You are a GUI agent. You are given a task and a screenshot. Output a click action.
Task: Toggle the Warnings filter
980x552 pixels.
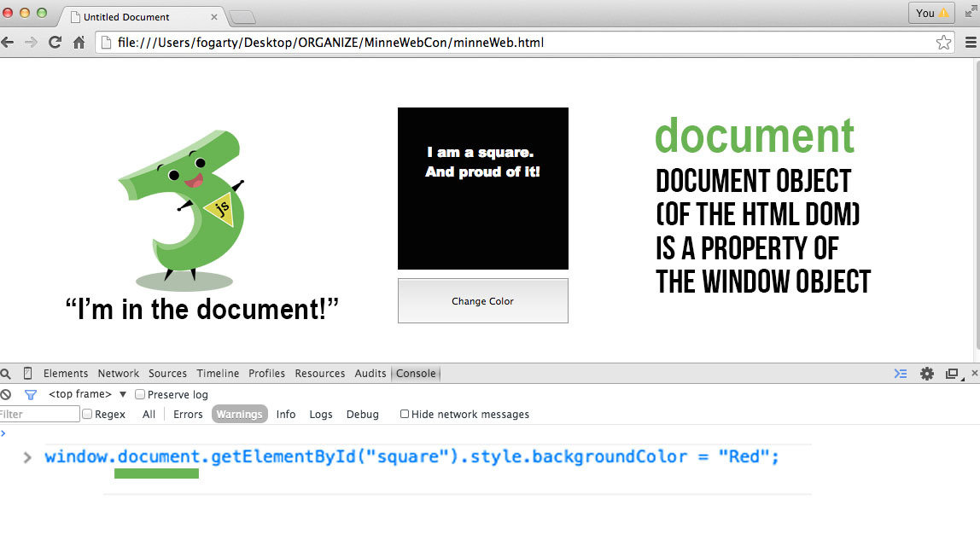coord(239,414)
